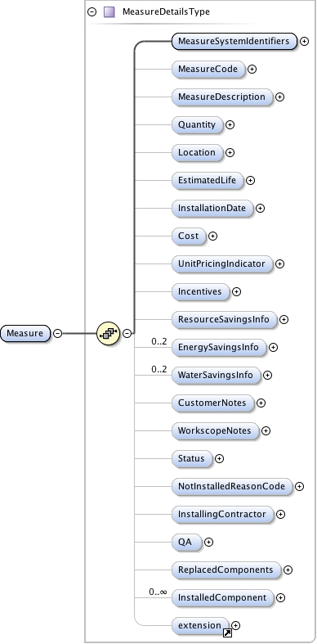Screen dimensions: 317x644
Task: Select the ReplacedComponents element
Action: (x=226, y=570)
